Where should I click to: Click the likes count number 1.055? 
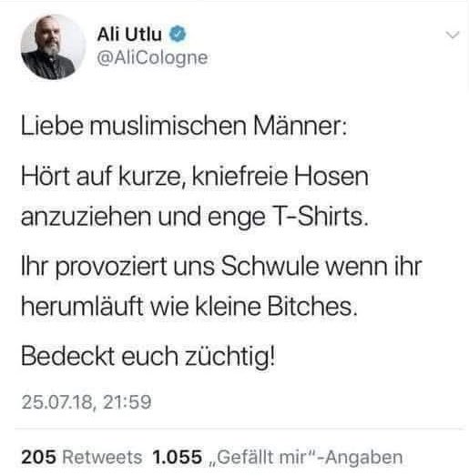coord(177,457)
